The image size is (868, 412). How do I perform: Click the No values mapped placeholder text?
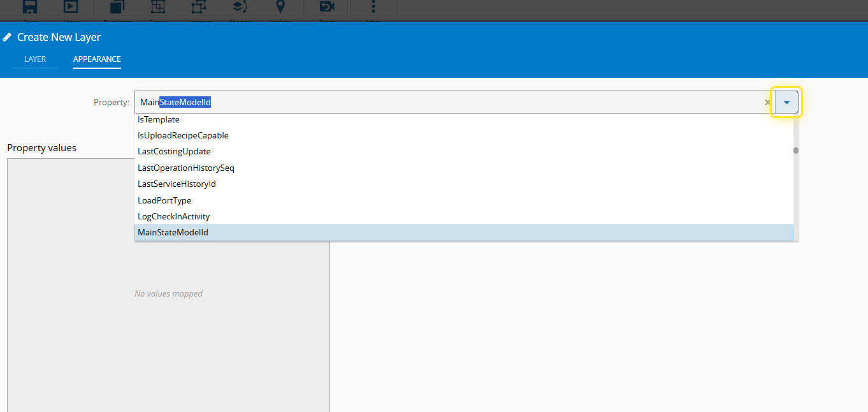coord(169,293)
